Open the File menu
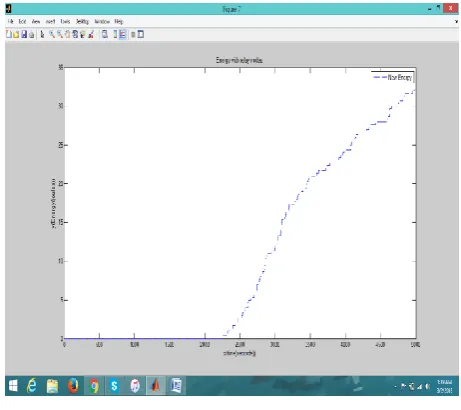Image resolution: width=461 pixels, height=410 pixels. tap(11, 21)
